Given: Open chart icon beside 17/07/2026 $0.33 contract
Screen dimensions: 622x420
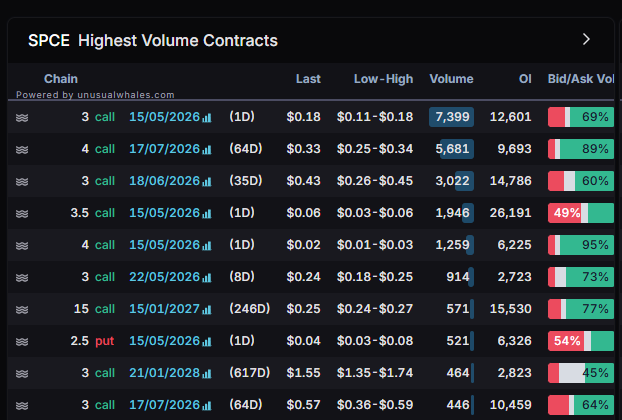Looking at the screenshot, I should tap(207, 150).
